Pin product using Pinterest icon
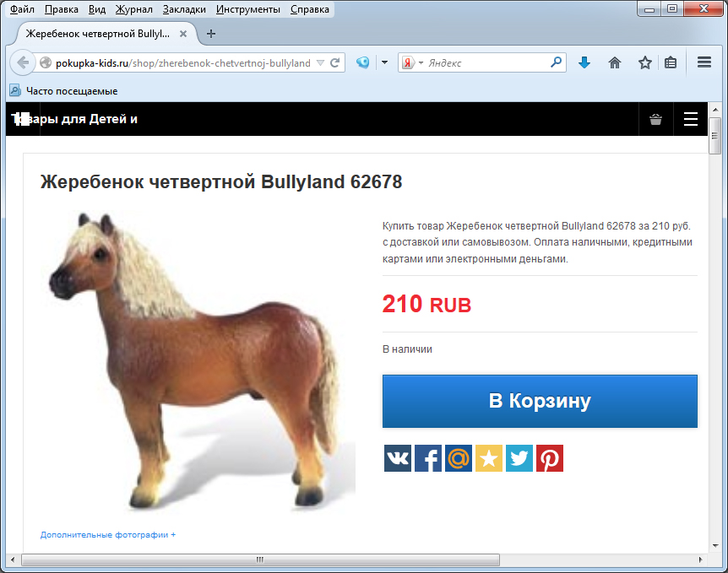This screenshot has width=728, height=573. click(x=550, y=458)
